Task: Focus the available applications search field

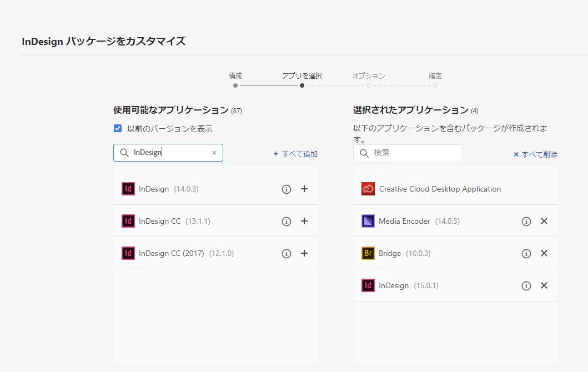Action: pos(168,153)
